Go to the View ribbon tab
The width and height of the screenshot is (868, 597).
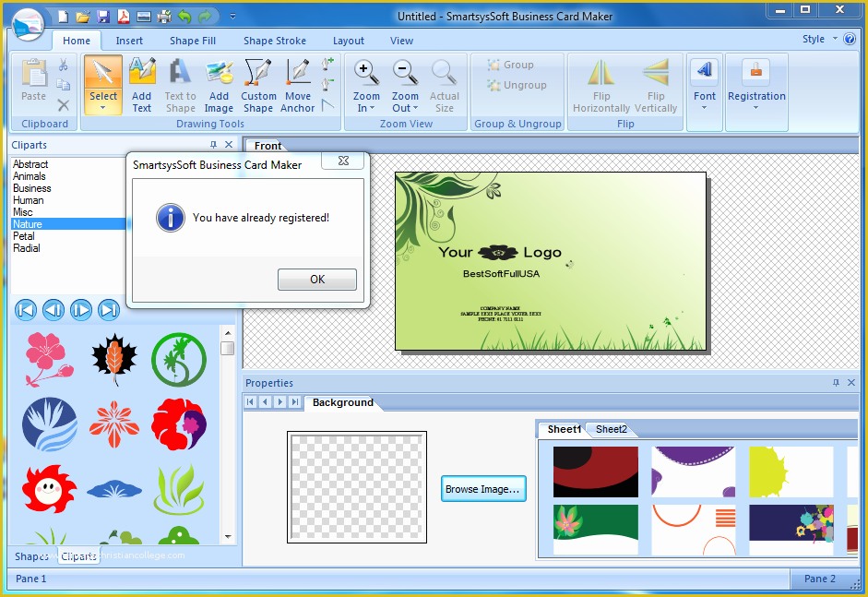(401, 41)
